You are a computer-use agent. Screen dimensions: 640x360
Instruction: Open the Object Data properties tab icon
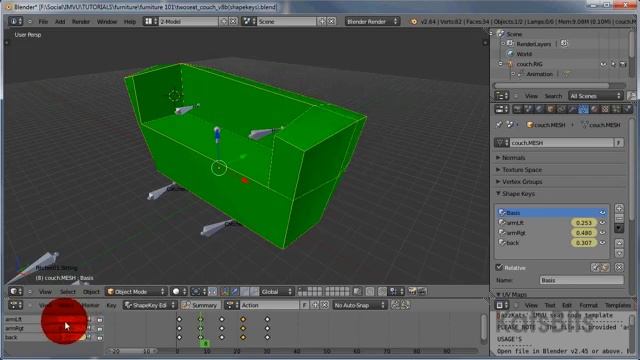click(583, 109)
